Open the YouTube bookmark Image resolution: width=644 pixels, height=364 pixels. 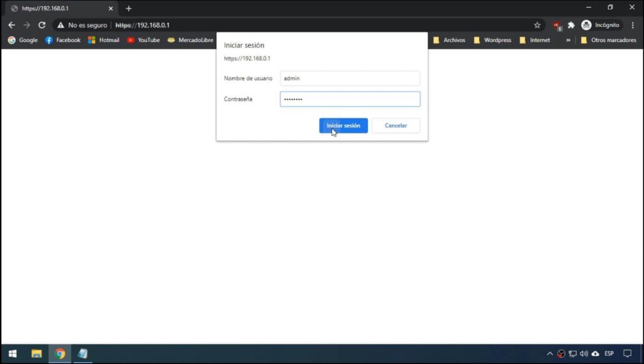click(143, 40)
